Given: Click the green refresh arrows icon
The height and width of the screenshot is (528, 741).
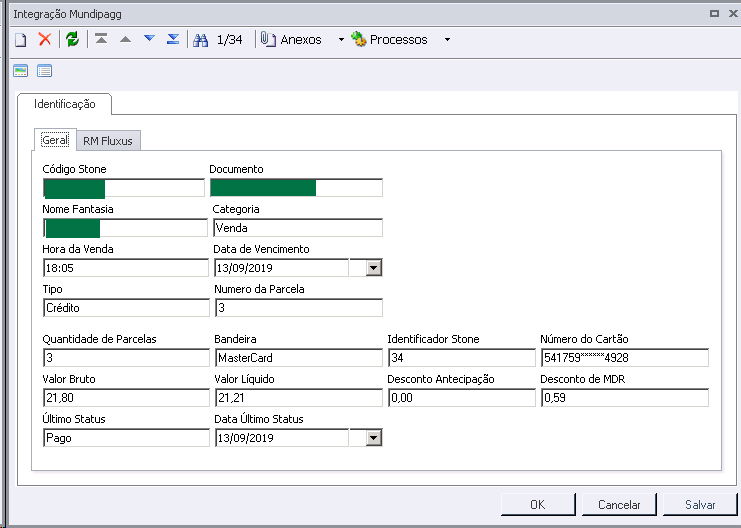Looking at the screenshot, I should 72,39.
